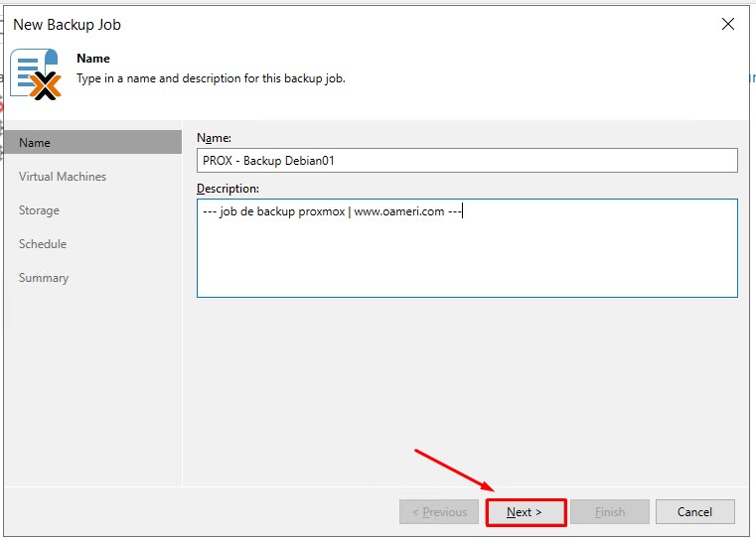Click empty sidebar area below Summary
Image resolution: width=756 pixels, height=542 pixels.
(x=92, y=387)
